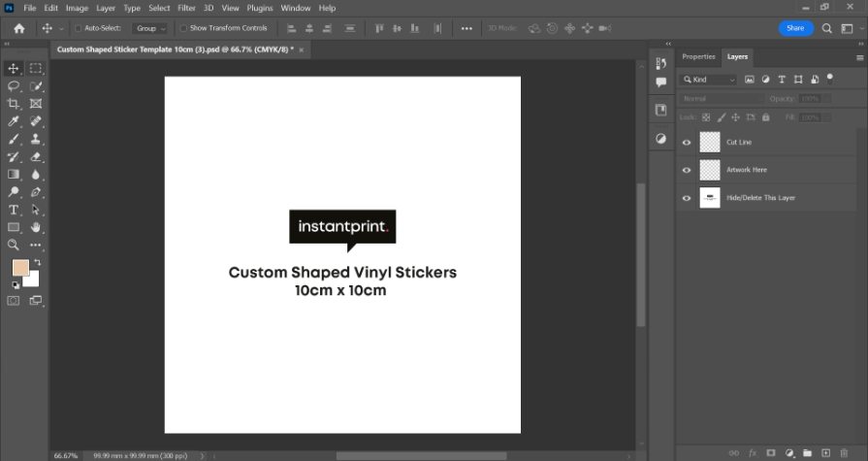Select the Eraser tool
The height and width of the screenshot is (461, 868).
coord(36,157)
